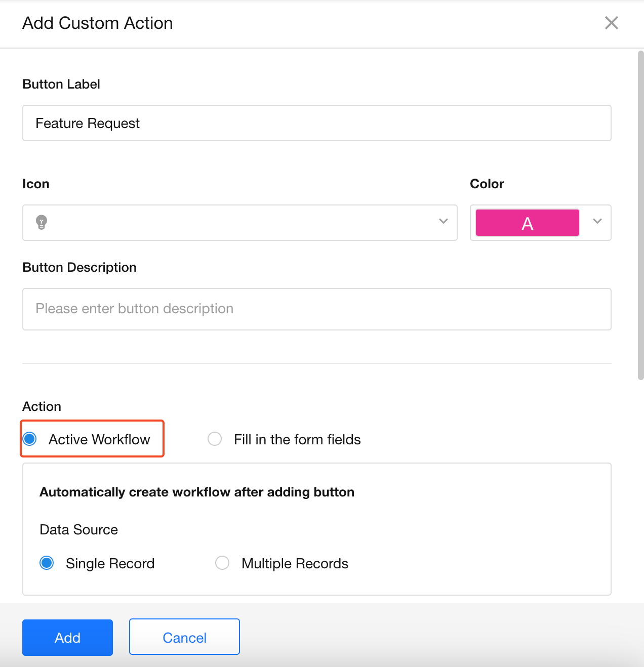Screen dimensions: 644x667
Task: Focus the Button Description input field
Action: 316,309
